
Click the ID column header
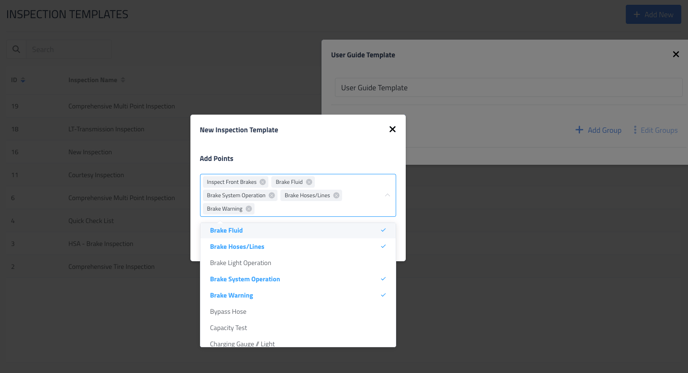14,80
